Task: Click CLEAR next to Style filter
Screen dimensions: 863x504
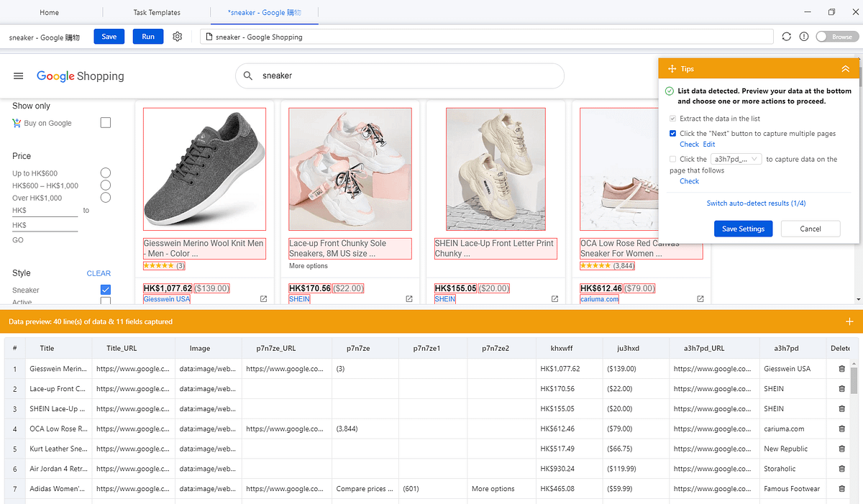Action: coord(99,273)
